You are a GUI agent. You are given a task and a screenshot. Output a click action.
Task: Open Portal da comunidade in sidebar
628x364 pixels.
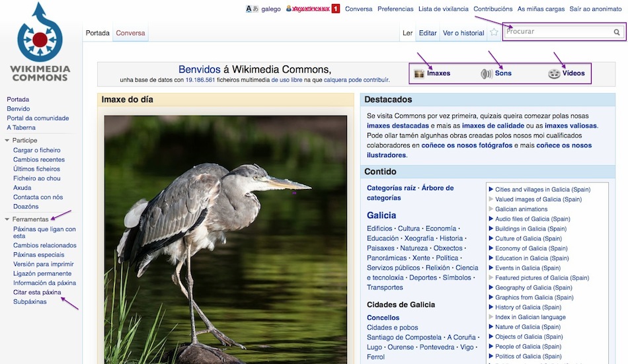pyautogui.click(x=38, y=118)
